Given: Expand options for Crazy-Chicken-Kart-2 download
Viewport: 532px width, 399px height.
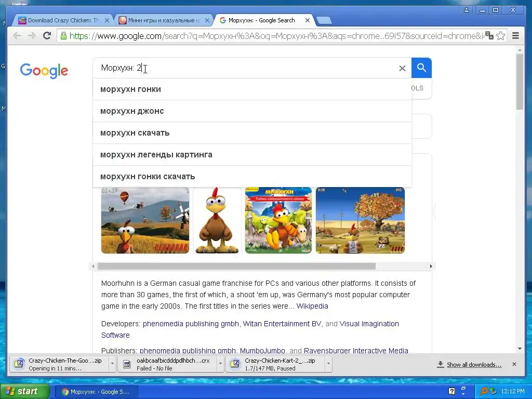Looking at the screenshot, I should [x=328, y=364].
